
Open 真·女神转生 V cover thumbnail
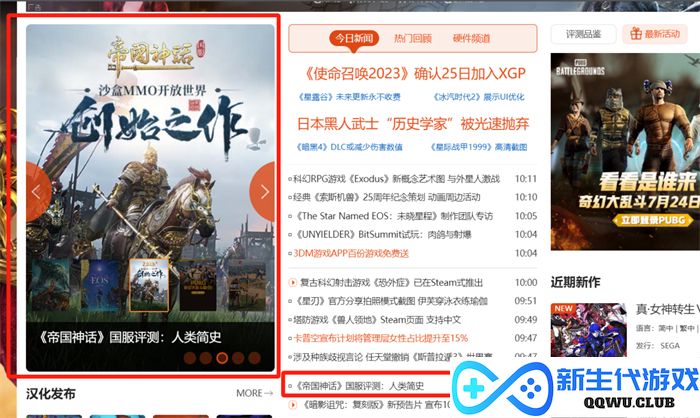[588, 330]
